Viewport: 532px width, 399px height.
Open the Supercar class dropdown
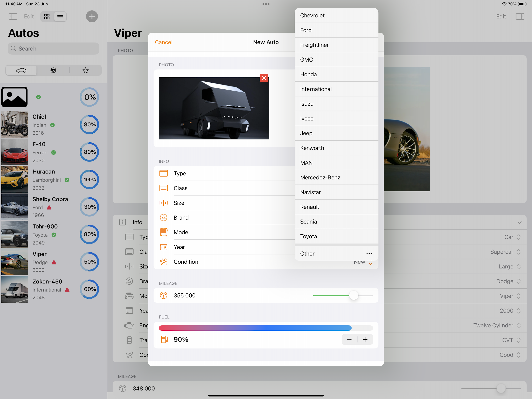coord(505,252)
